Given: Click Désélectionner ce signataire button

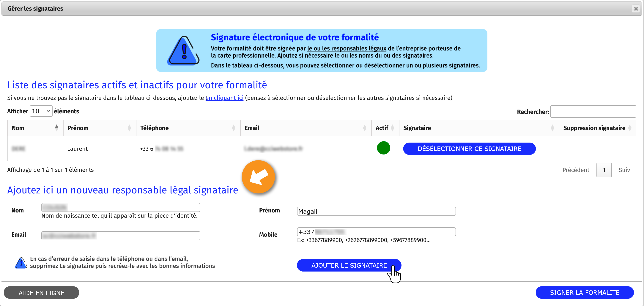Looking at the screenshot, I should click(469, 149).
